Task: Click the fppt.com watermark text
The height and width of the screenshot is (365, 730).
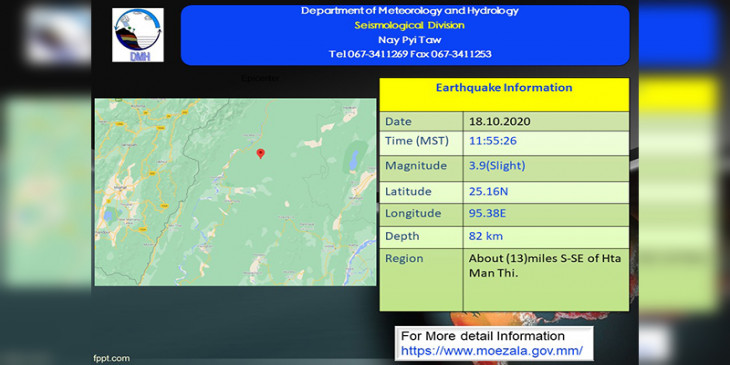Action: 111,358
